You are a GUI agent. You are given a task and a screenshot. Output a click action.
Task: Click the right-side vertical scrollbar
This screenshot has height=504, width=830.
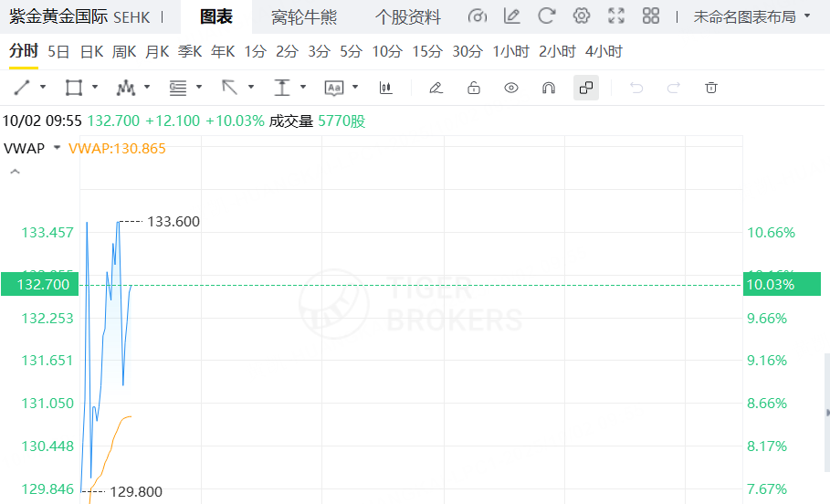click(x=826, y=411)
